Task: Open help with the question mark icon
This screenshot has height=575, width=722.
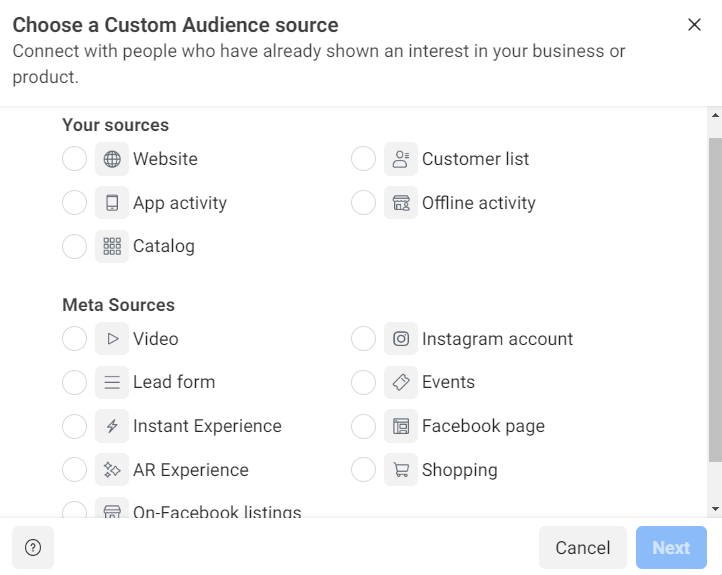Action: 33,547
